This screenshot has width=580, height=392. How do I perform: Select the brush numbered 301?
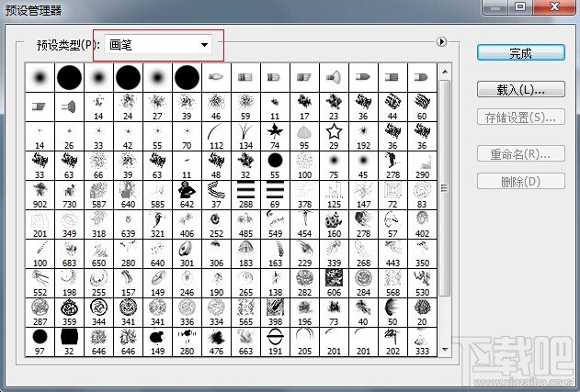(187, 253)
